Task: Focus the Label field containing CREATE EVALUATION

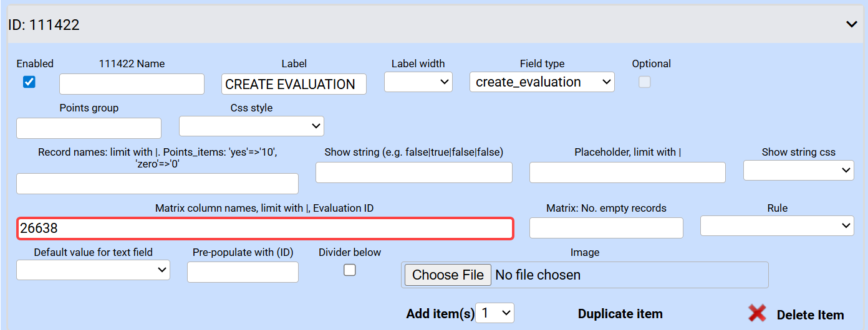Action: pos(294,84)
